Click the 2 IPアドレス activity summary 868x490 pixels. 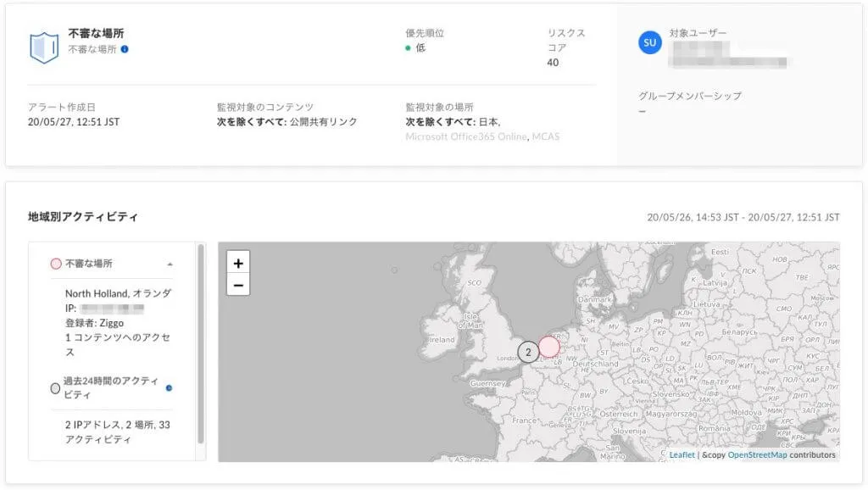click(117, 432)
